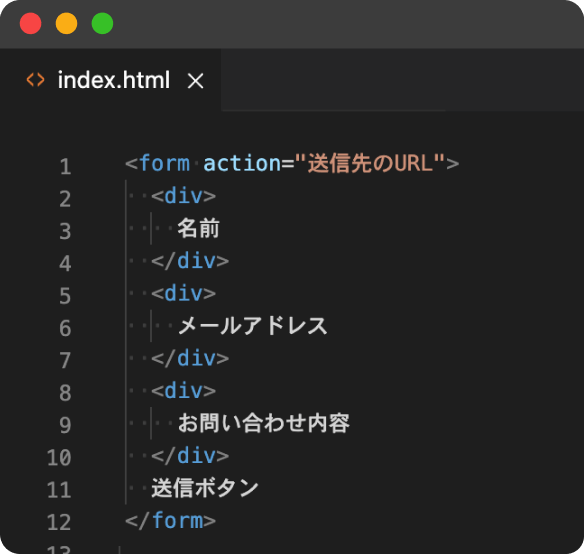Click line number 6 in the gutter
Image resolution: width=584 pixels, height=554 pixels.
(x=65, y=328)
